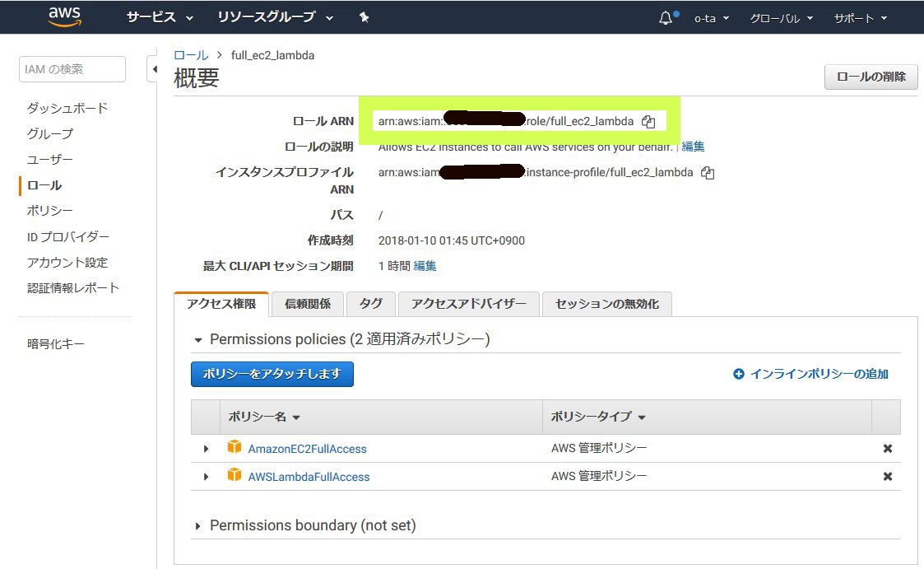Image resolution: width=924 pixels, height=569 pixels.
Task: Click ポリシーをアタッチします button
Action: [272, 374]
